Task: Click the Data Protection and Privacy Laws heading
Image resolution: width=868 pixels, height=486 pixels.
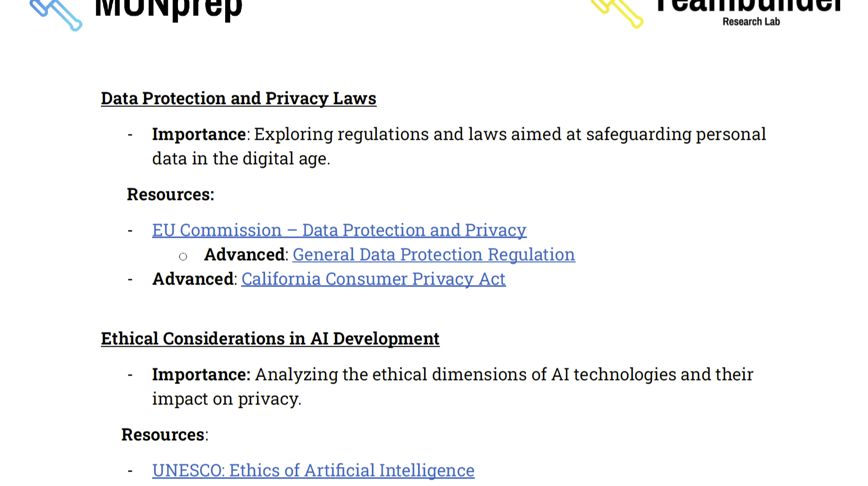Action: 239,98
